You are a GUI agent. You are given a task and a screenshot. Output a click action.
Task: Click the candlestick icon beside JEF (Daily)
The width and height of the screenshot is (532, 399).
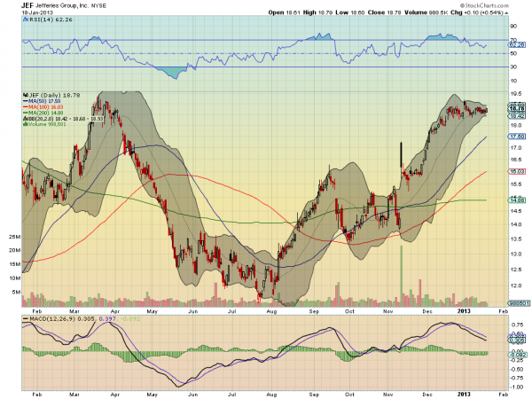click(x=26, y=96)
